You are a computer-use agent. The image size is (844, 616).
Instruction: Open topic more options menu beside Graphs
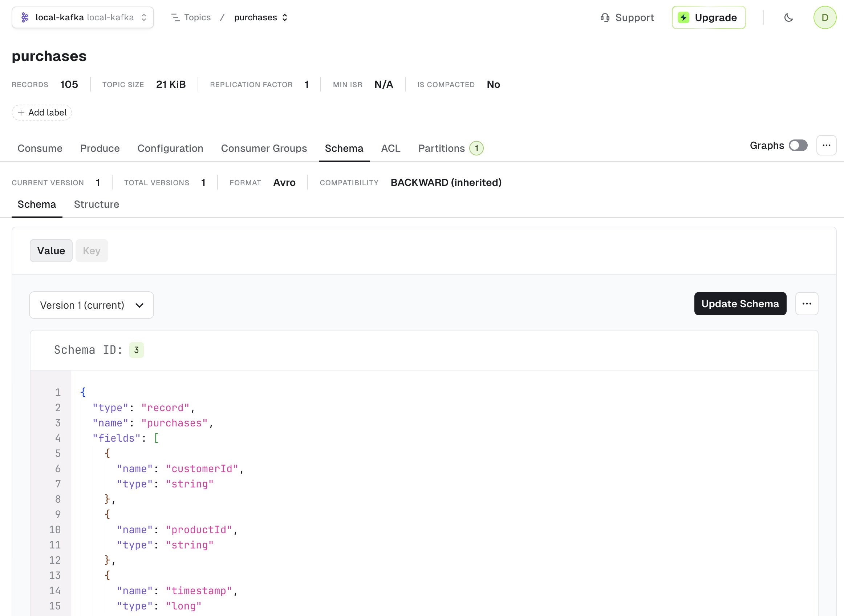(x=826, y=145)
